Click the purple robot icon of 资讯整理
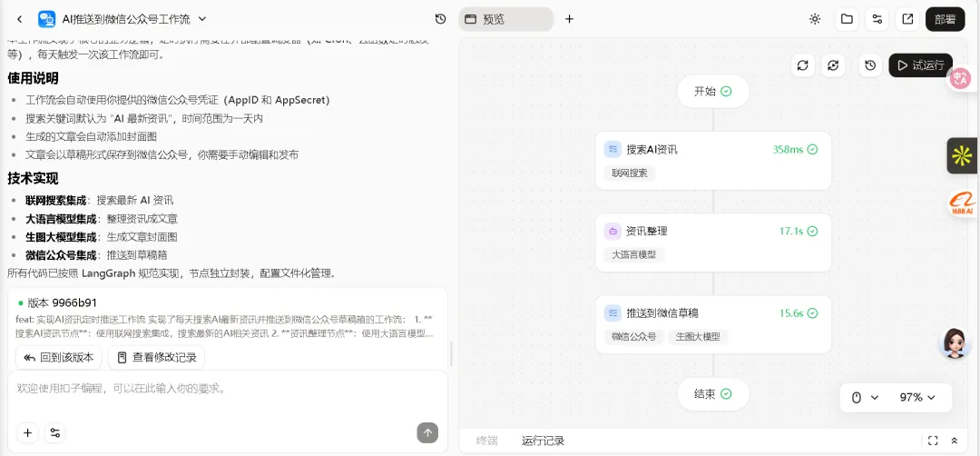The image size is (980, 456). pos(612,232)
